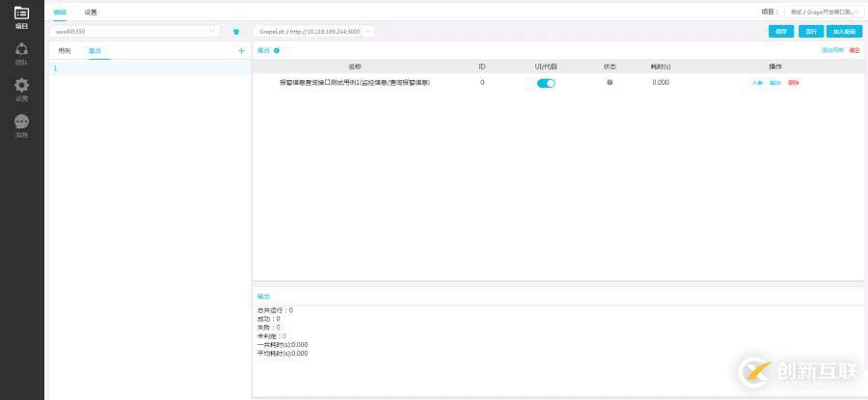868x400 pixels.
Task: Click the red 删除 link in the row
Action: [794, 83]
